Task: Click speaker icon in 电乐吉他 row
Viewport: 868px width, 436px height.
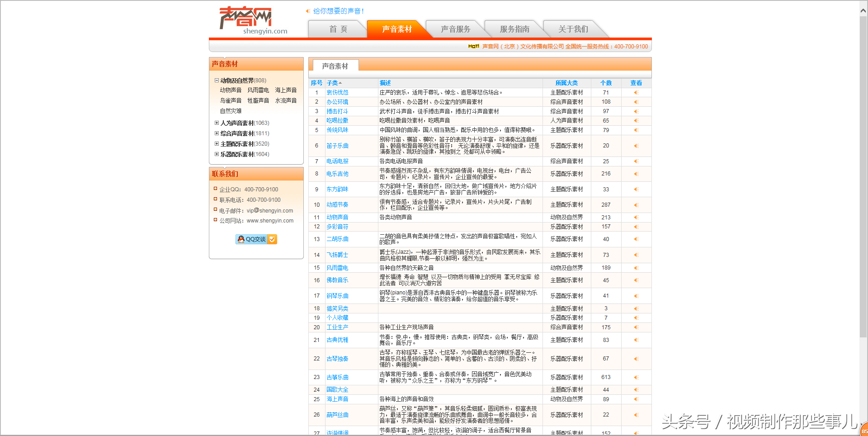Action: coord(636,174)
